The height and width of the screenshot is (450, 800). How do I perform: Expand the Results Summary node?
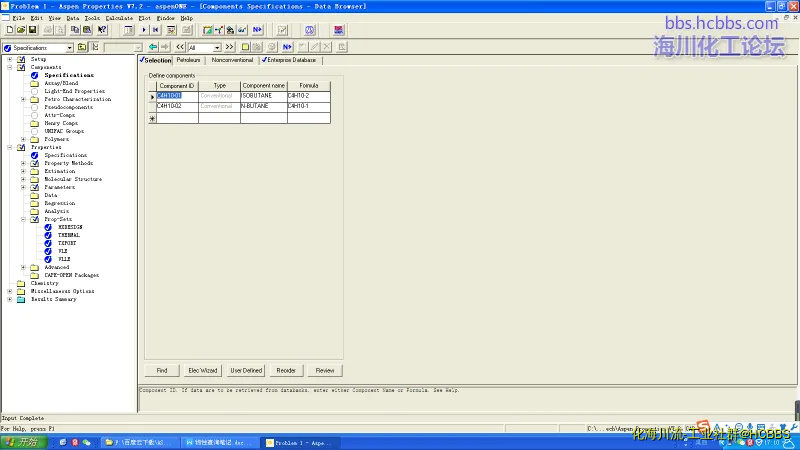tap(10, 299)
